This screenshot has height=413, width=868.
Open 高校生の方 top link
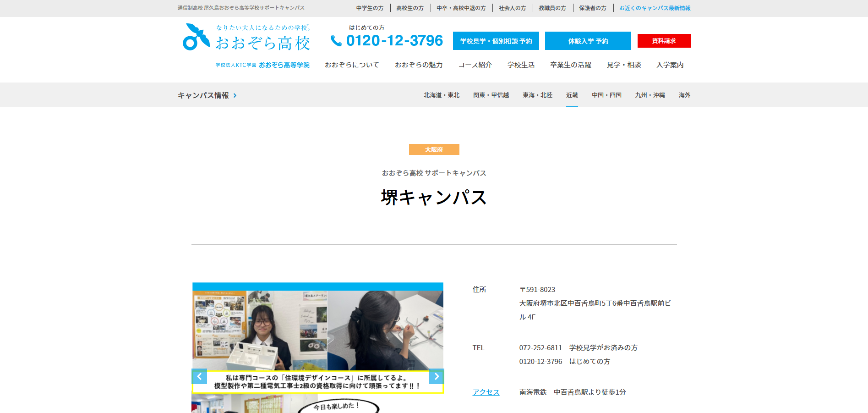(x=410, y=8)
